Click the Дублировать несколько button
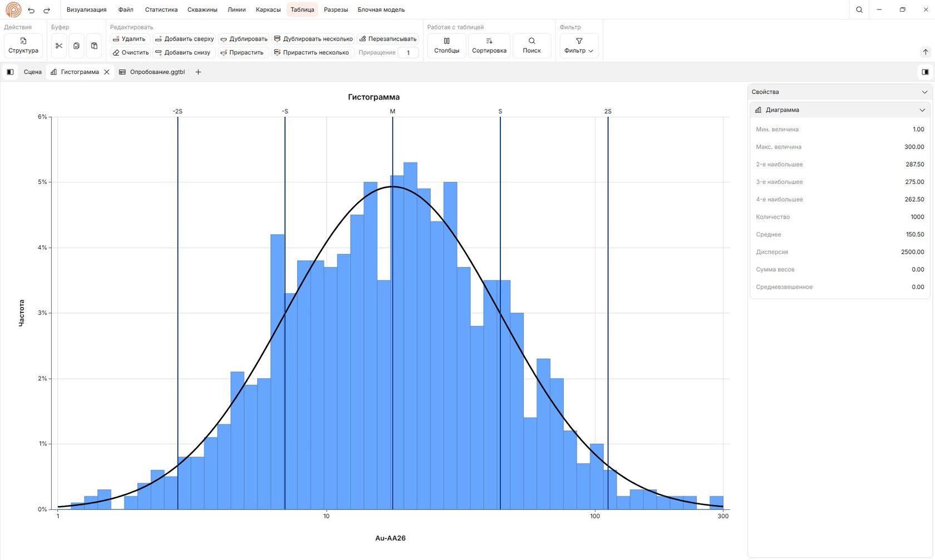This screenshot has height=560, width=935. 313,39
